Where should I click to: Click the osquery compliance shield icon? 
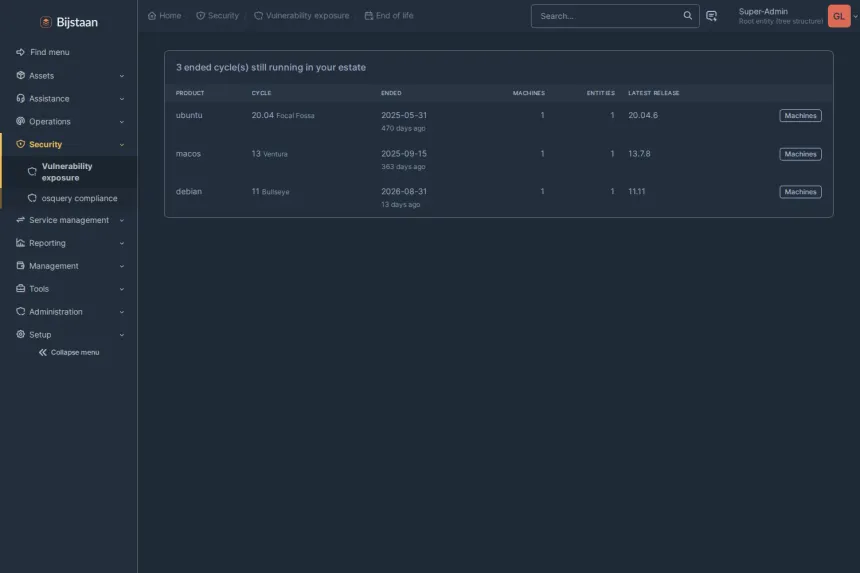[x=32, y=198]
